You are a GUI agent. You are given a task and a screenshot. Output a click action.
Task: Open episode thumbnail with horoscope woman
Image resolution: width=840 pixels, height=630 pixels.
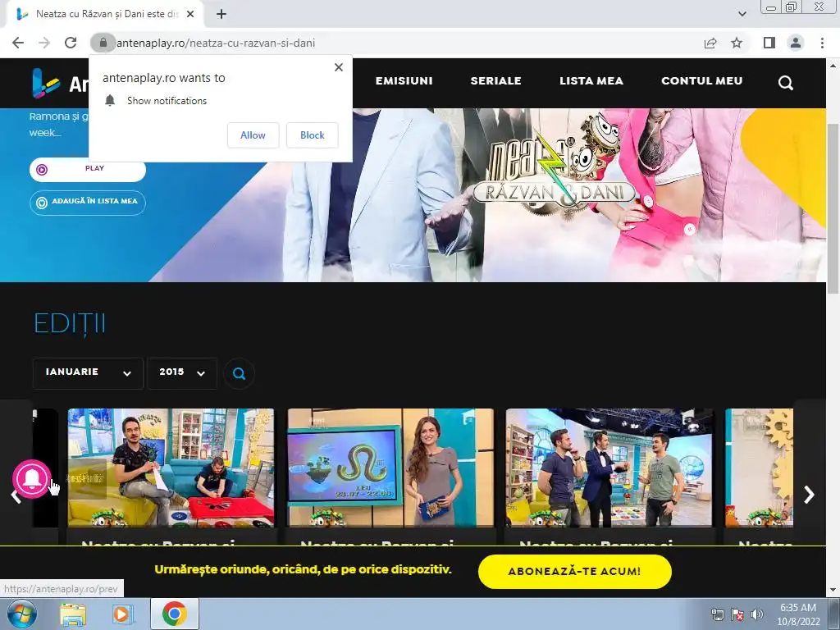390,467
